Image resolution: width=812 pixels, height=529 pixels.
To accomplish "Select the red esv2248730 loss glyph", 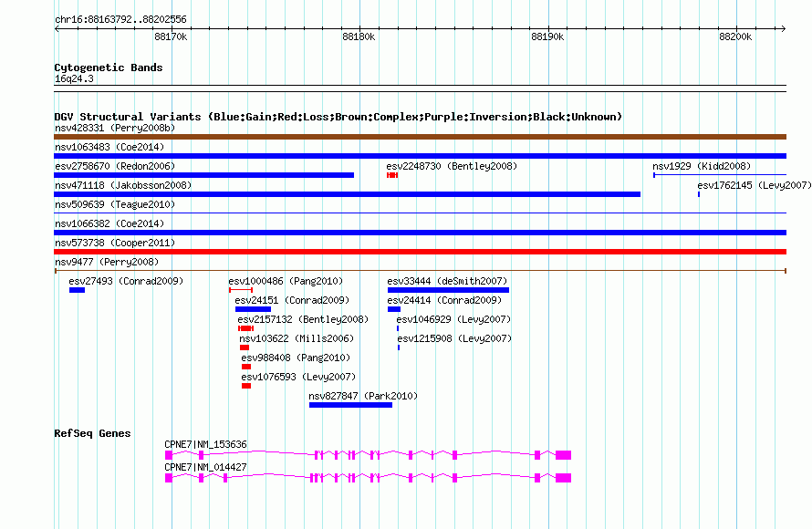I will click(x=392, y=175).
